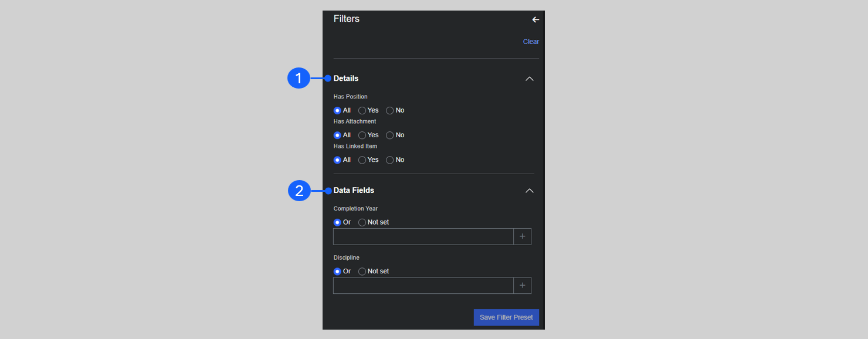Viewport: 868px width, 339px height.
Task: Collapse the Data Fields section chevron
Action: pos(530,191)
